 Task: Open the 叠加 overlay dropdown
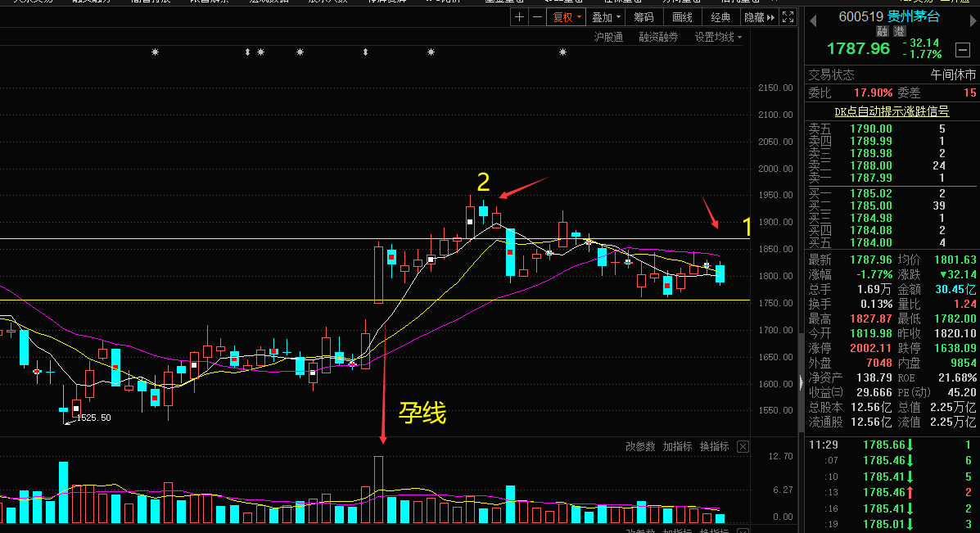(x=606, y=17)
